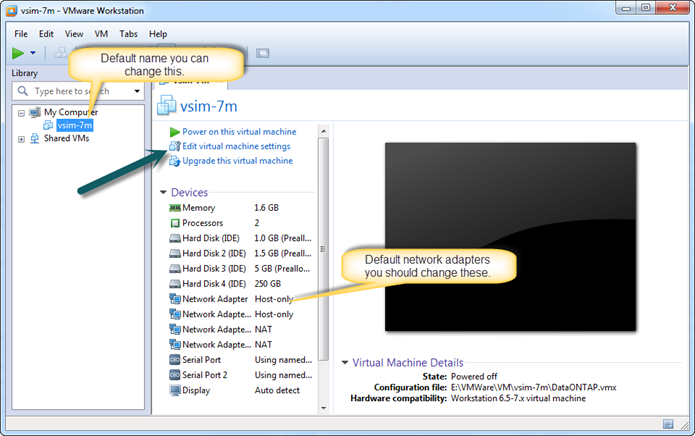This screenshot has width=695, height=436.
Task: Click the Serial Port device icon
Action: (x=175, y=360)
